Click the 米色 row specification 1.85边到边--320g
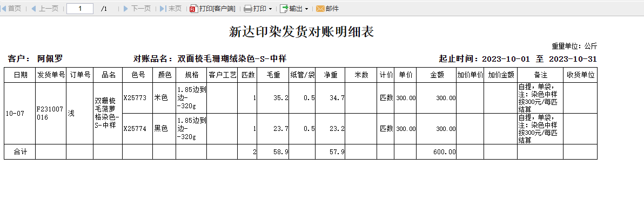 pos(191,98)
